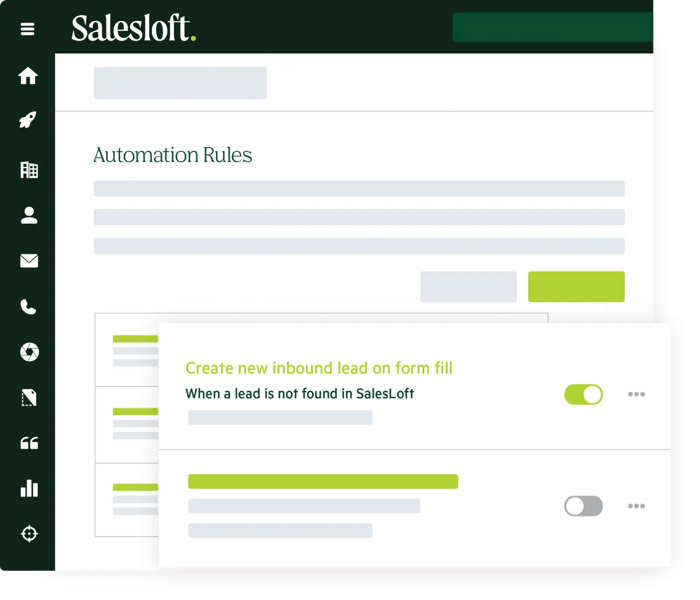The width and height of the screenshot is (700, 600).
Task: Open the Calls phone icon
Action: (x=28, y=307)
